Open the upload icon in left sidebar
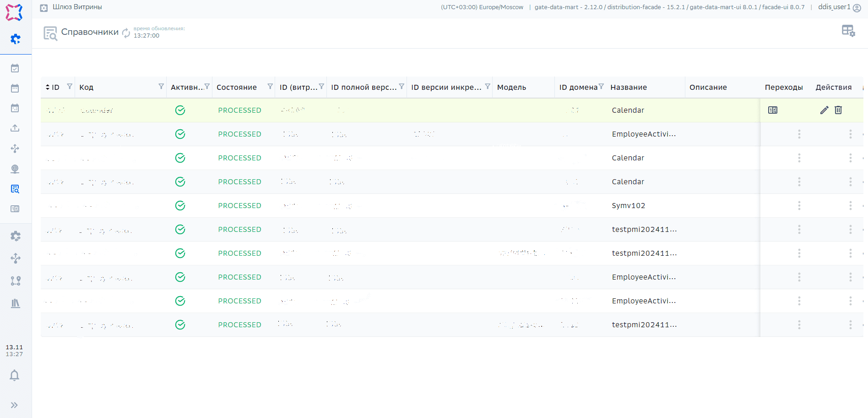This screenshot has height=418, width=868. (x=15, y=128)
